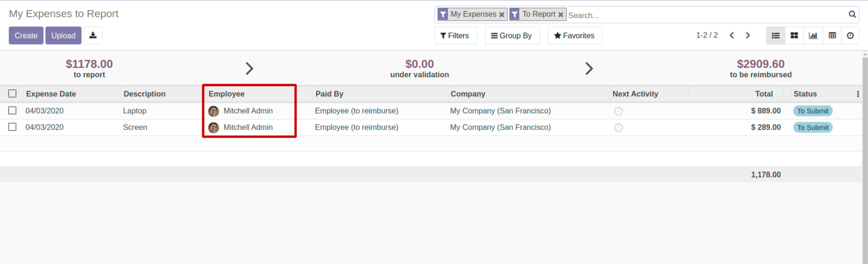Click the search magnifier icon
The height and width of the screenshot is (264, 868).
(x=852, y=15)
